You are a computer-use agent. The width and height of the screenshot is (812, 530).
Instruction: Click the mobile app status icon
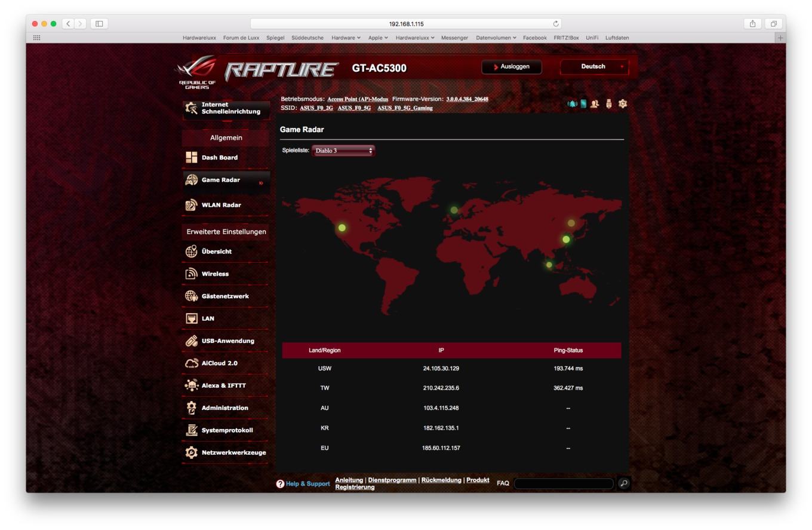coord(583,103)
